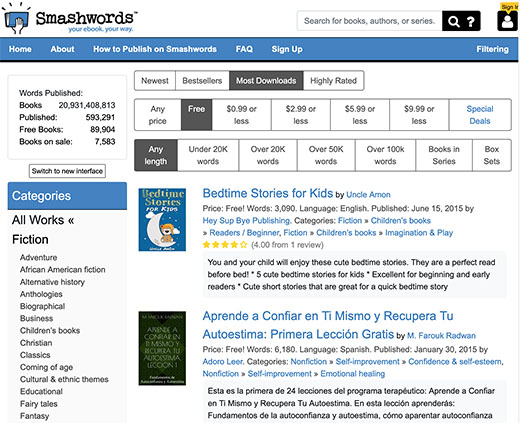Open the Coming of age category
Viewport: 520px width, 423px height.
(x=46, y=367)
